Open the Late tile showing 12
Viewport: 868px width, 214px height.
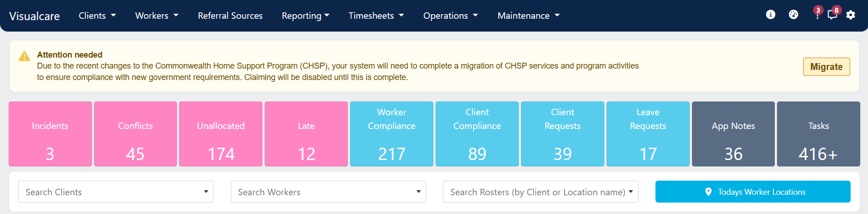306,134
